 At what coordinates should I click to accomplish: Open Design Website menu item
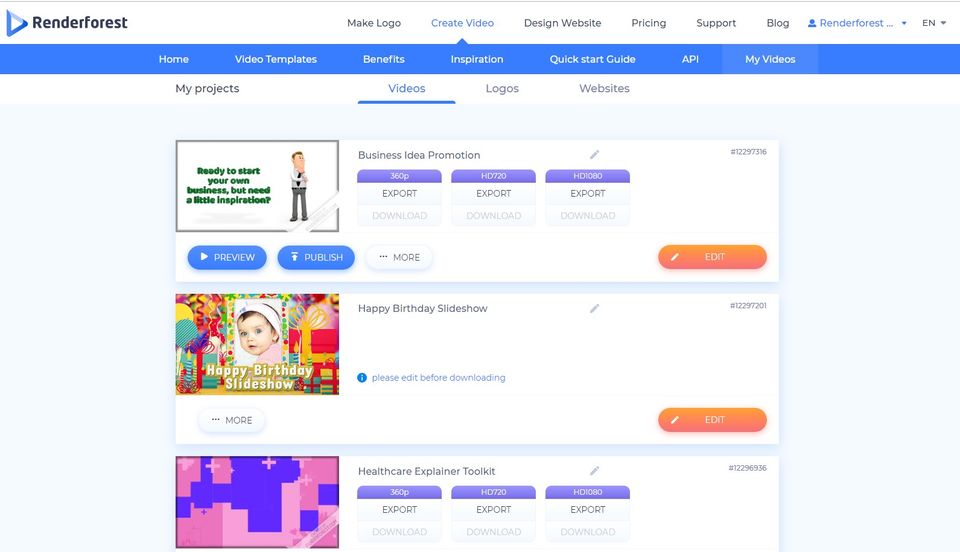point(563,23)
